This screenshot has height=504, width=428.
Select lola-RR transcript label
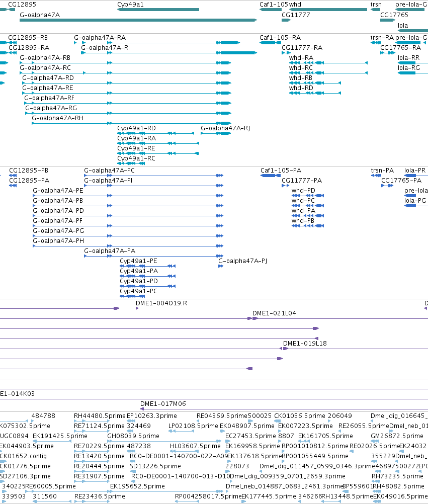point(409,57)
